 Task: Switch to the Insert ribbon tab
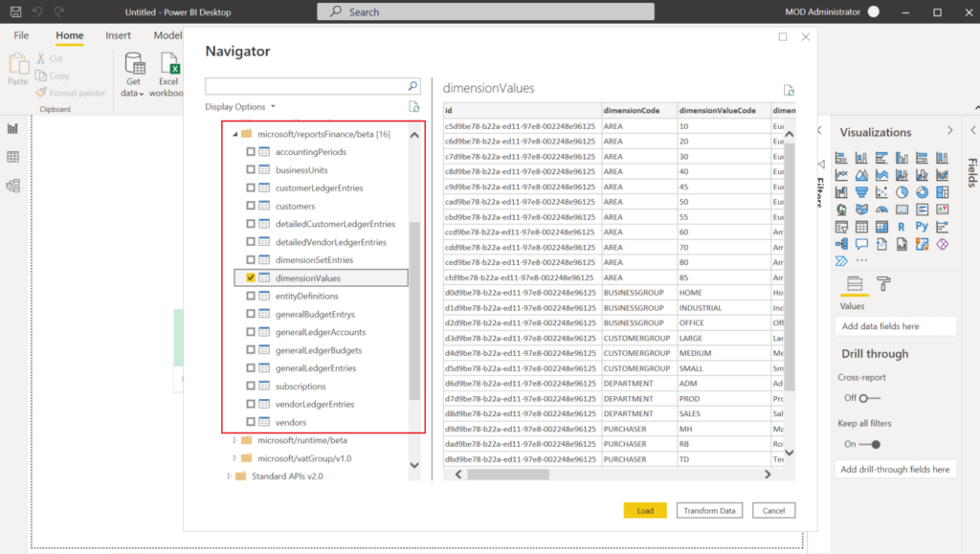tap(118, 34)
